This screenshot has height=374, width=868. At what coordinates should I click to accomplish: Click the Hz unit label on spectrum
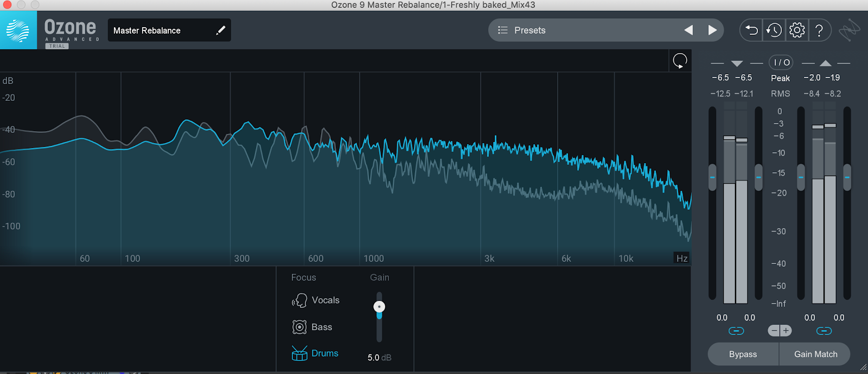click(x=682, y=259)
